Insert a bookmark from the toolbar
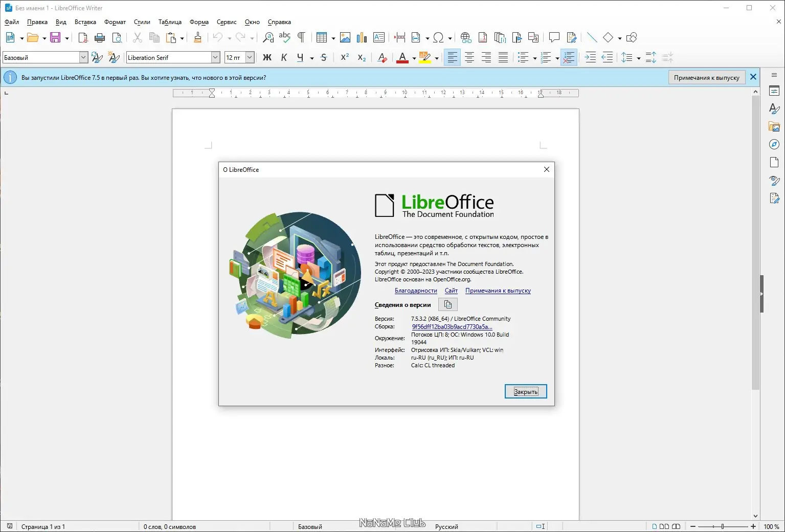This screenshot has height=532, width=785. click(517, 37)
